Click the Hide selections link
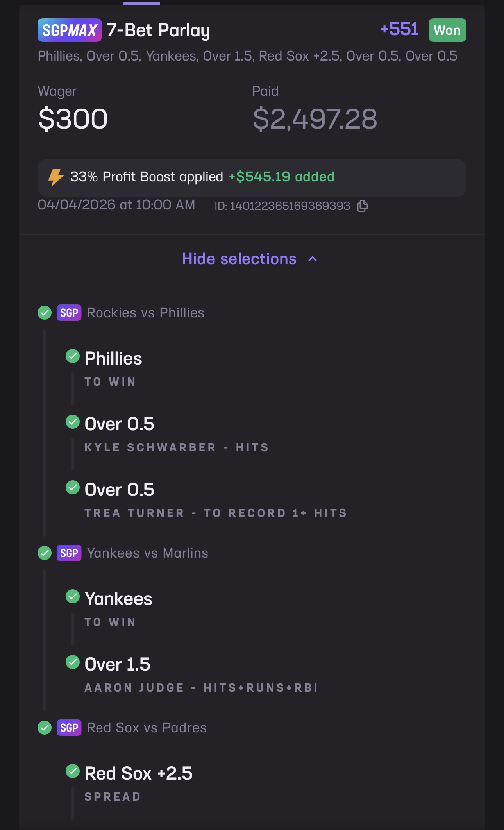Viewport: 504px width, 830px height. 239,259
